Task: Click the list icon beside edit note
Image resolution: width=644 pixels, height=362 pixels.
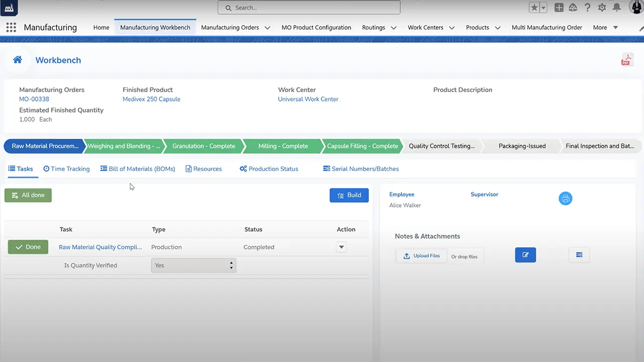Action: 579,255
